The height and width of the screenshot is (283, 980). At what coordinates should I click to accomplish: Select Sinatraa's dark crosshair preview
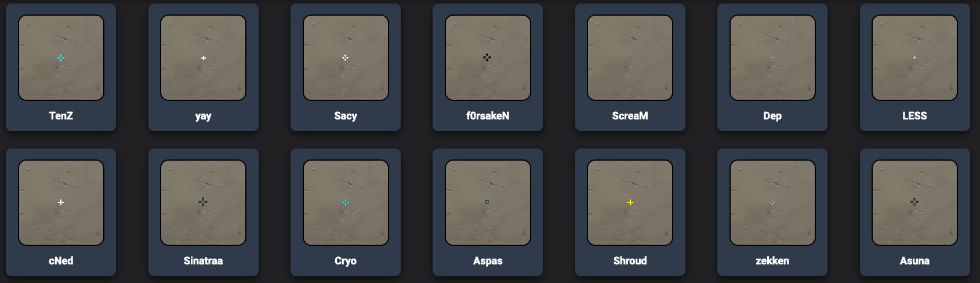(x=203, y=202)
